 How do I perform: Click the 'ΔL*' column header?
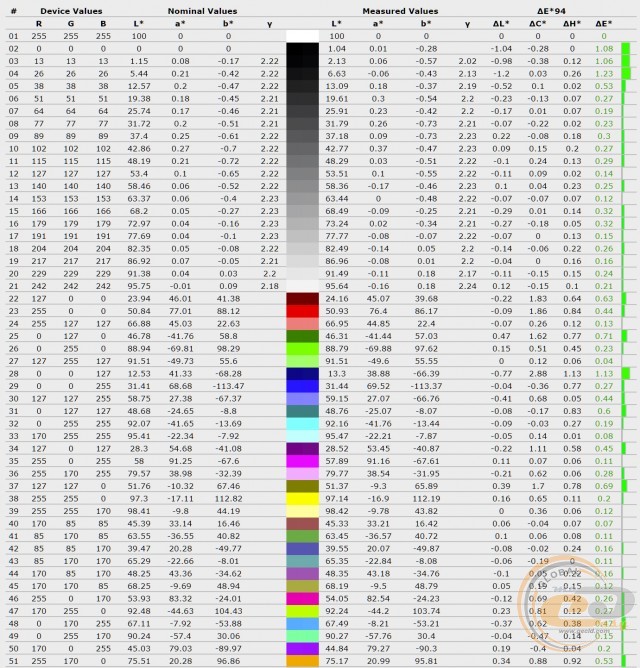point(501,24)
